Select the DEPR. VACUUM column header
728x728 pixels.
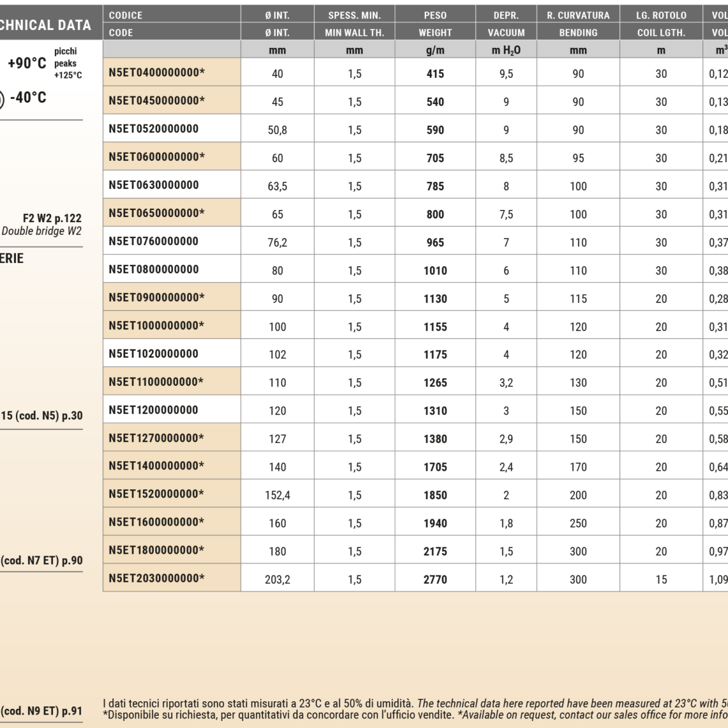(506, 24)
